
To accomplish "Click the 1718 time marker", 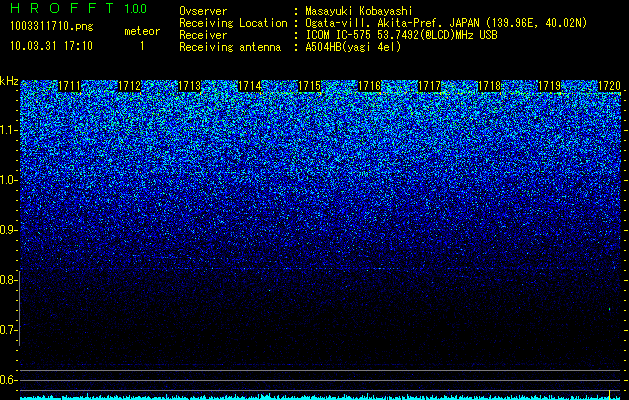I will [x=490, y=86].
